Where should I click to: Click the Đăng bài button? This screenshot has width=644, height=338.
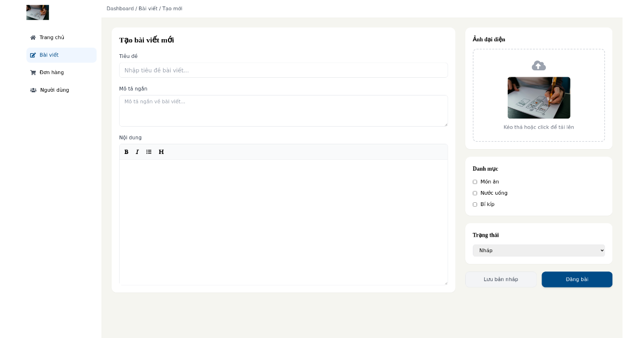click(577, 280)
